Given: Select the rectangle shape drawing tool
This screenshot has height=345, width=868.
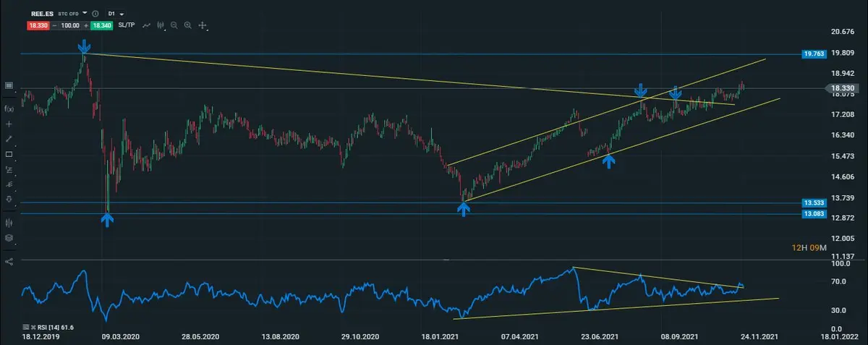Looking at the screenshot, I should click(x=9, y=154).
